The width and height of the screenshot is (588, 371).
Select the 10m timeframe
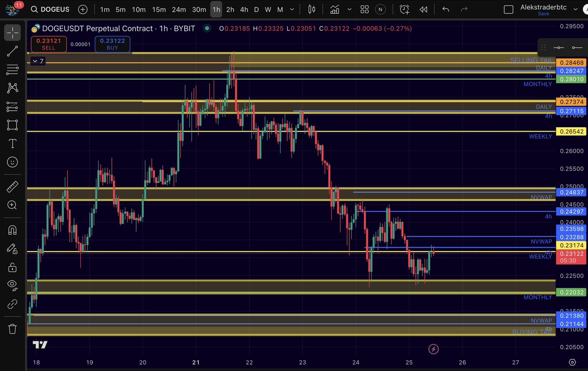click(x=139, y=9)
